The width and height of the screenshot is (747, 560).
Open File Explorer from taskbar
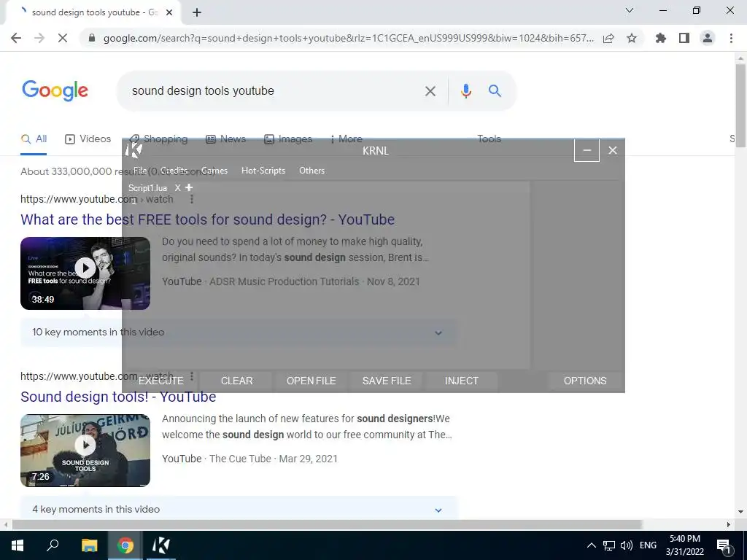coord(89,545)
